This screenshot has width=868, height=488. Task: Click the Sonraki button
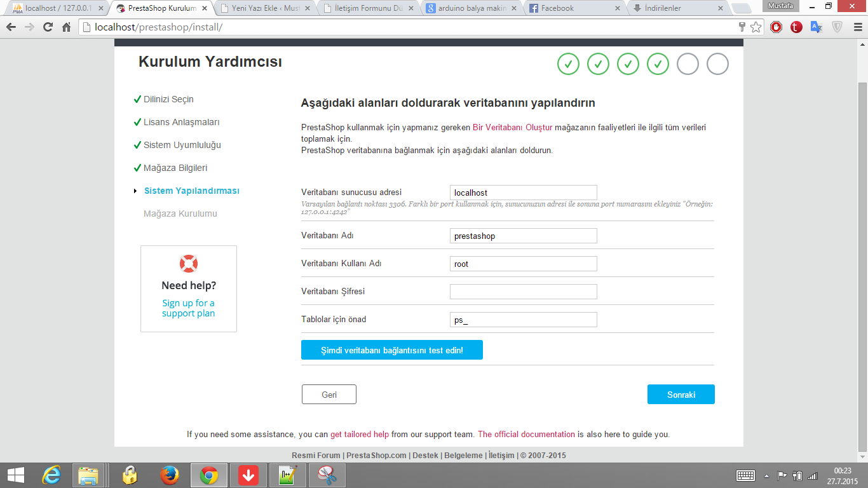coord(681,395)
